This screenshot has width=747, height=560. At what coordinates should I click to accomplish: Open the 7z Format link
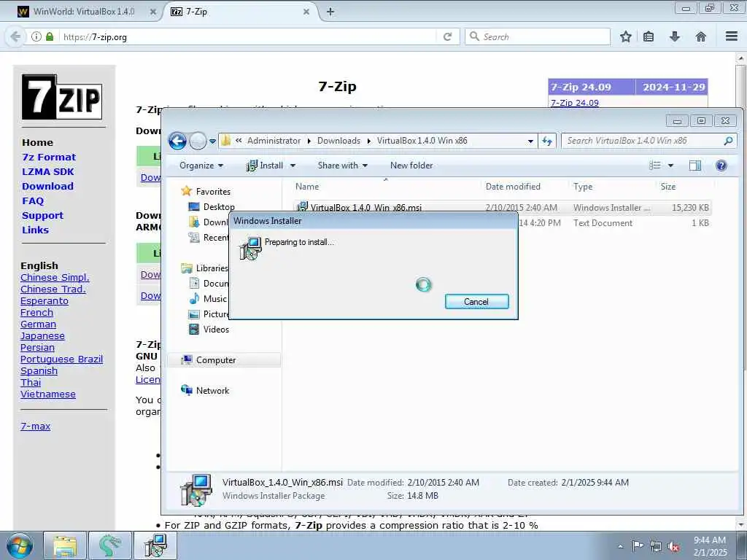(x=49, y=157)
